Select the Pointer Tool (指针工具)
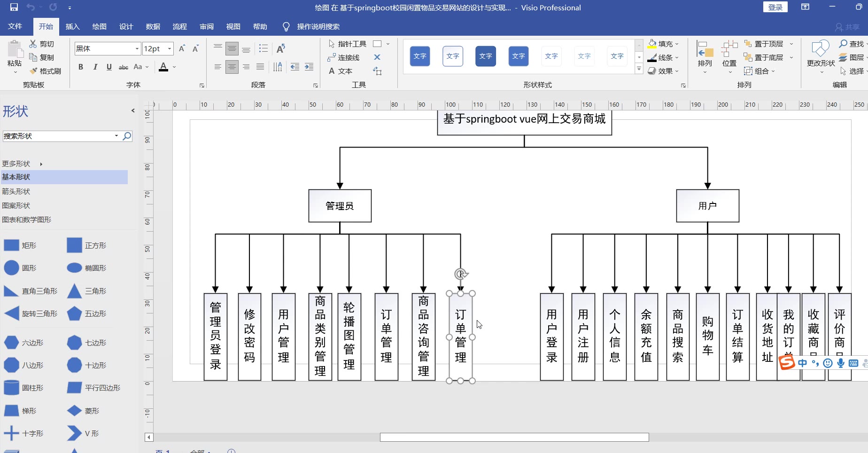Screen dimensions: 868x453 (347, 44)
